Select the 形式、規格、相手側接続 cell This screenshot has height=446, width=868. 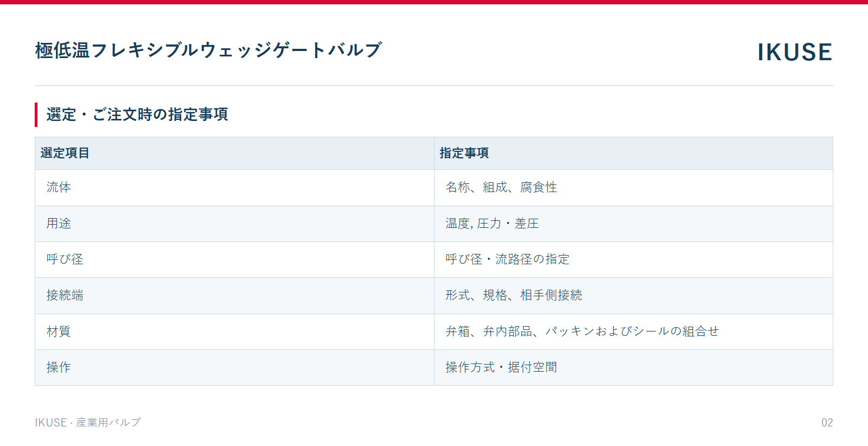634,296
